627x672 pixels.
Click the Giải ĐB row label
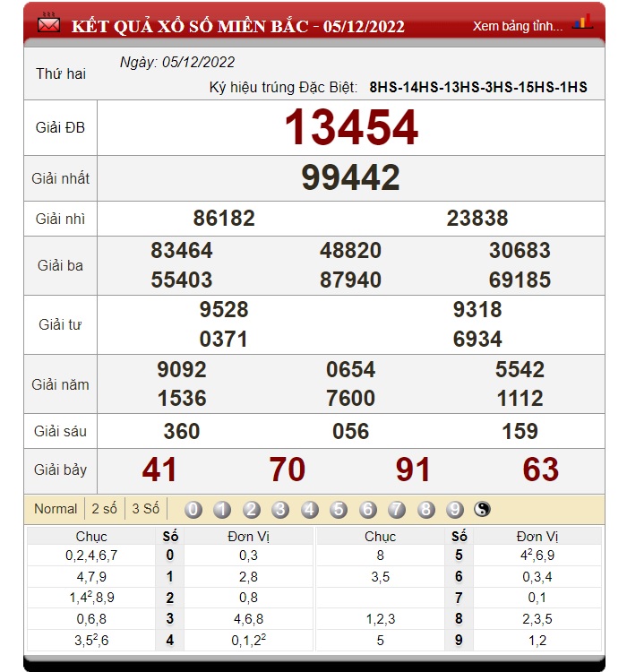tap(60, 128)
